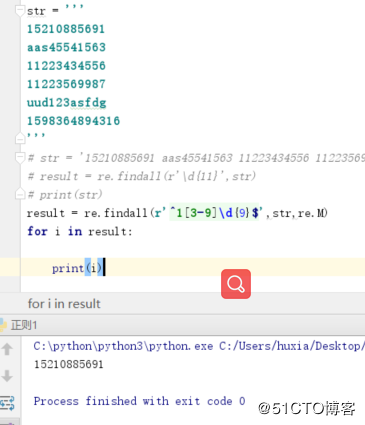Viewport: 365px width, 425px height.
Task: Click the 'str = ''' ' declaration line
Action: click(55, 11)
